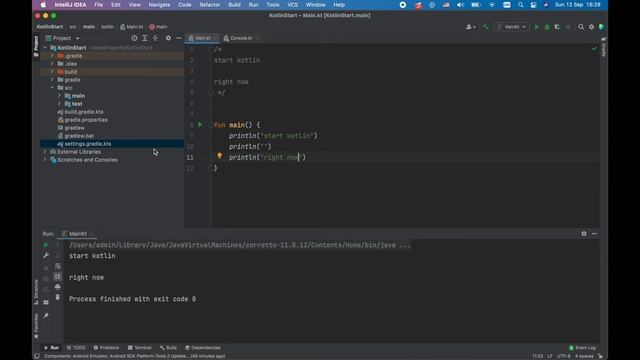
Task: Open run configuration wrench in Run panel
Action: (x=46, y=256)
